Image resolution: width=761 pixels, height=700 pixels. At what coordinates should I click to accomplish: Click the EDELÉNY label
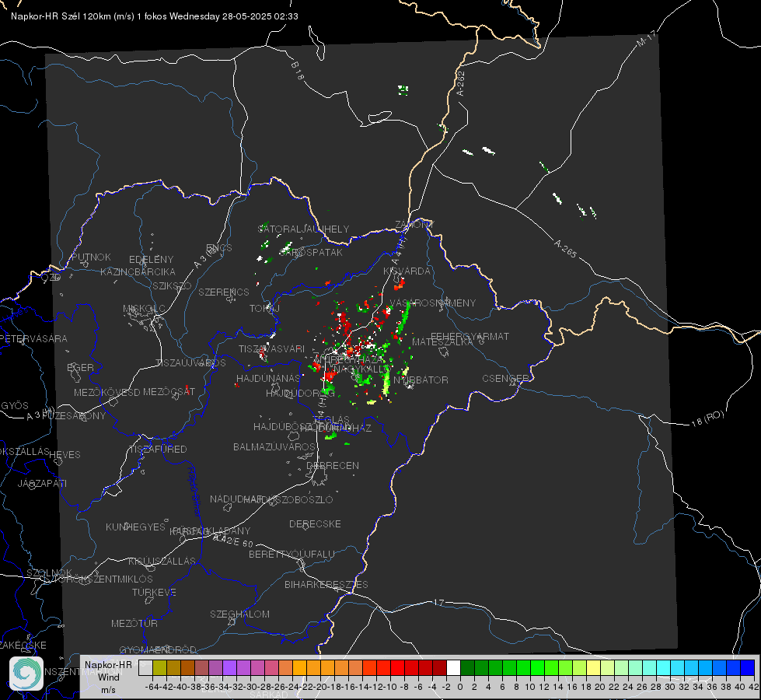pyautogui.click(x=151, y=260)
